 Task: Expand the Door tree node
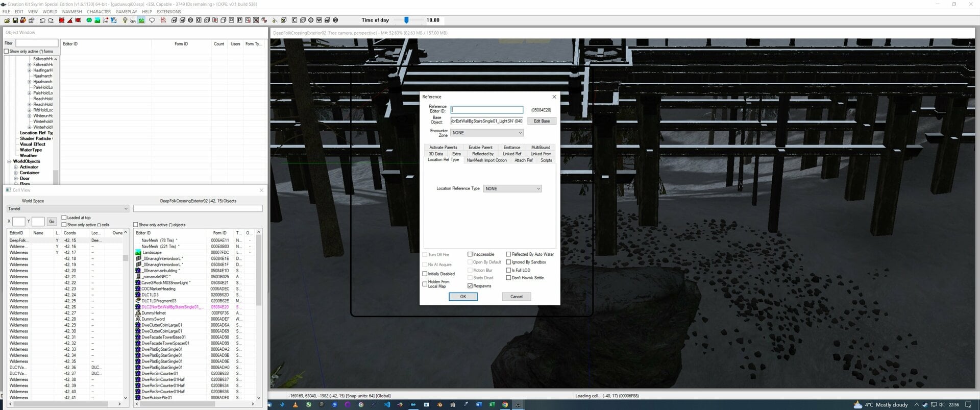16,178
